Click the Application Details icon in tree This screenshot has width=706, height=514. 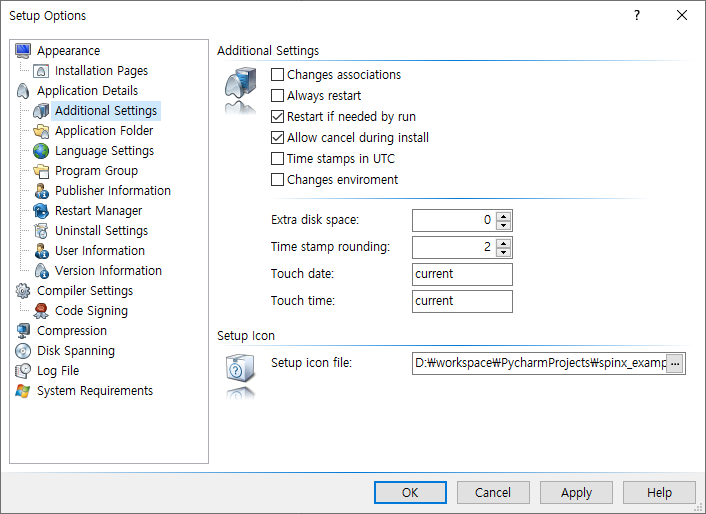pos(23,90)
